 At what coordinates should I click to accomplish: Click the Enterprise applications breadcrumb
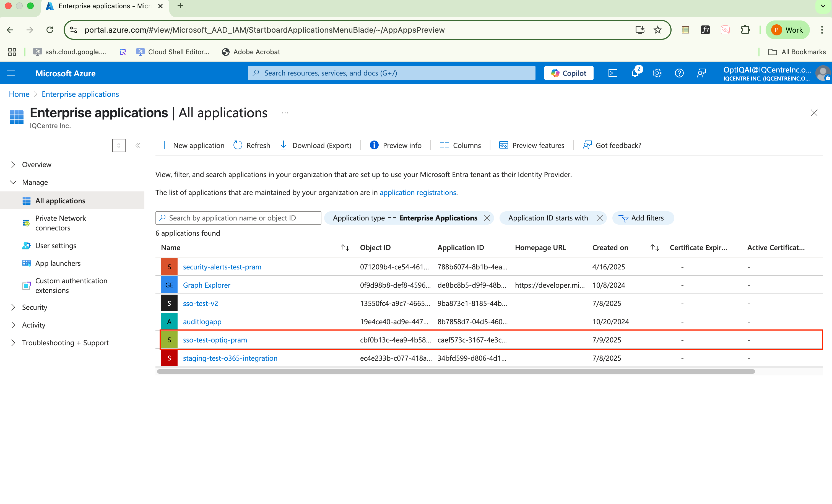(x=80, y=94)
